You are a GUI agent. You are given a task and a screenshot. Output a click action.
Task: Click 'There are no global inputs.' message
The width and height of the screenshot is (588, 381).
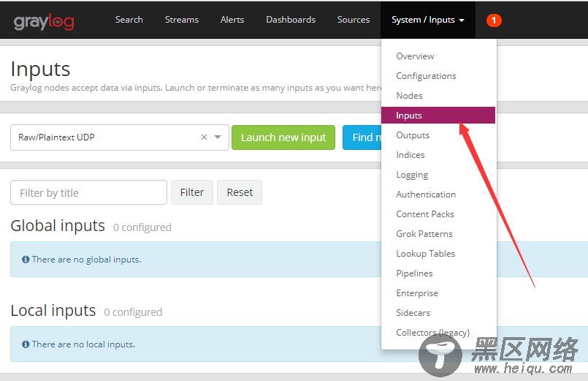(x=87, y=260)
